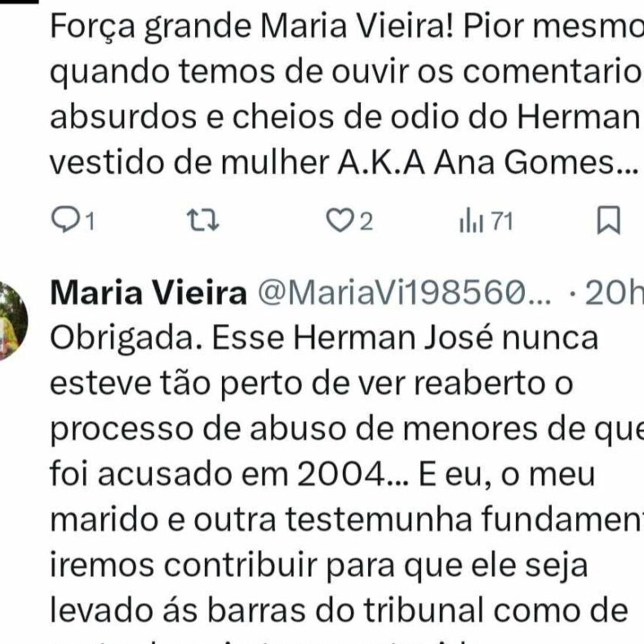
Task: Click the Maria Vieira display name
Action: pyautogui.click(x=149, y=293)
